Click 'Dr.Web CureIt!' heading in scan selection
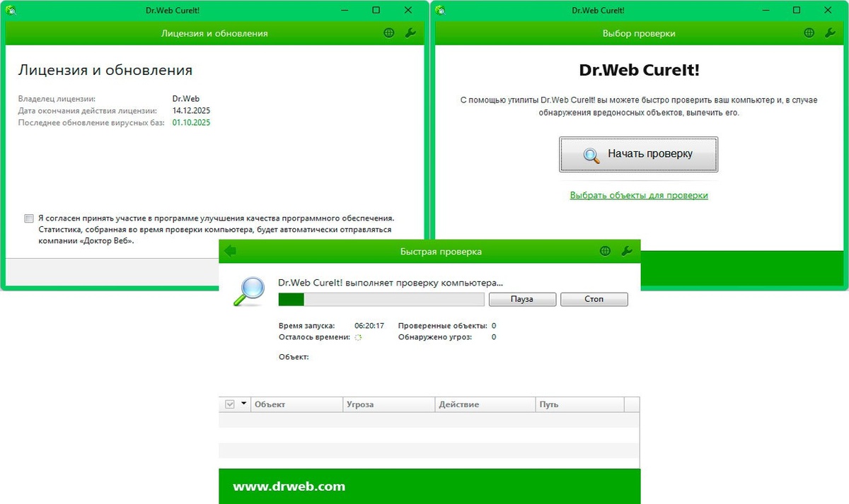Image resolution: width=849 pixels, height=504 pixels. 639,71
